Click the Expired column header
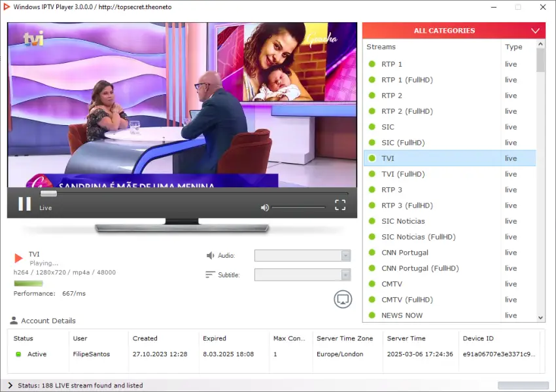The width and height of the screenshot is (556, 392). pyautogui.click(x=214, y=338)
